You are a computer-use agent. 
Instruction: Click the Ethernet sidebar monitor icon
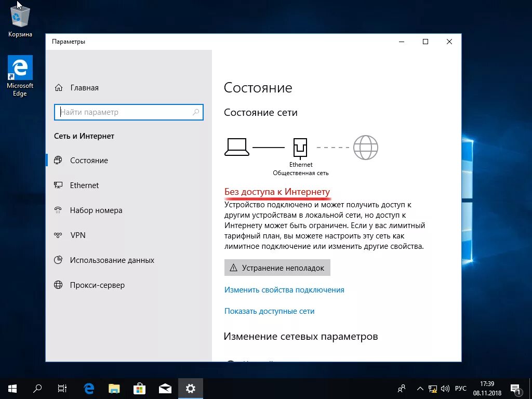(x=58, y=185)
